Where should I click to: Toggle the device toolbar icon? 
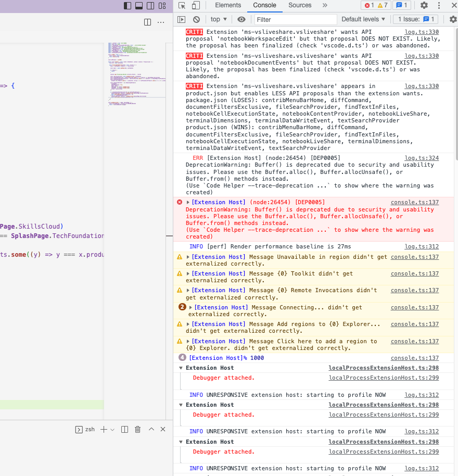tap(196, 5)
